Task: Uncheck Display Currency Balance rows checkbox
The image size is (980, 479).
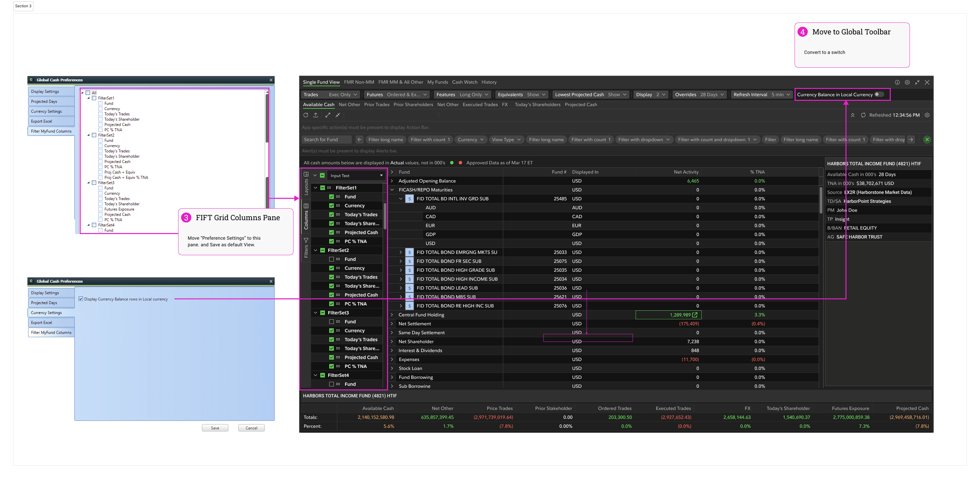Action: [81, 299]
